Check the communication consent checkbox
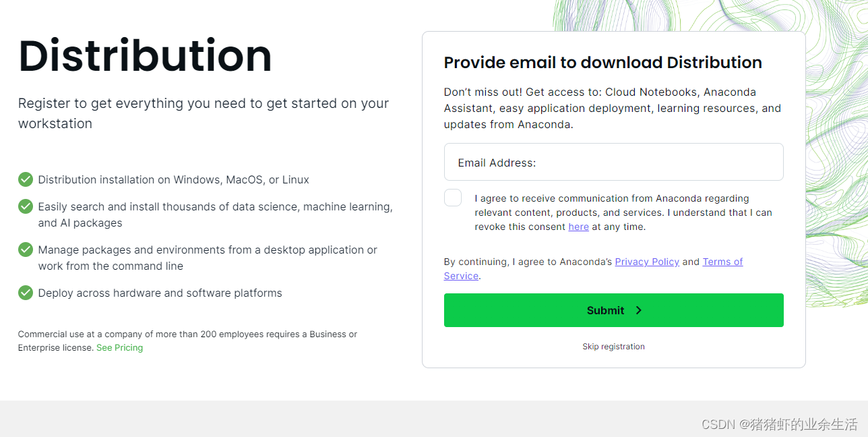 pyautogui.click(x=453, y=198)
